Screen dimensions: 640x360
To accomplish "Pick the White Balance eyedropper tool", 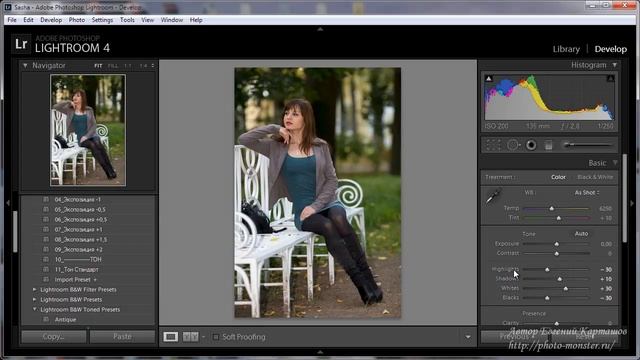I will 493,196.
